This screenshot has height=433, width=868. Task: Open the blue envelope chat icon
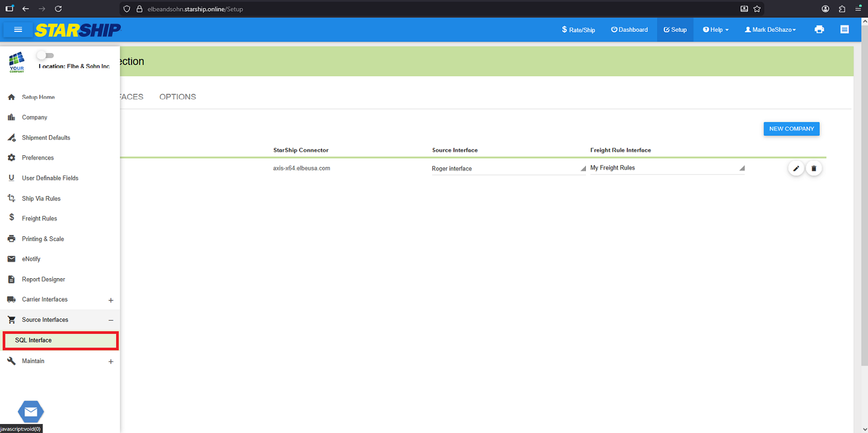coord(31,411)
